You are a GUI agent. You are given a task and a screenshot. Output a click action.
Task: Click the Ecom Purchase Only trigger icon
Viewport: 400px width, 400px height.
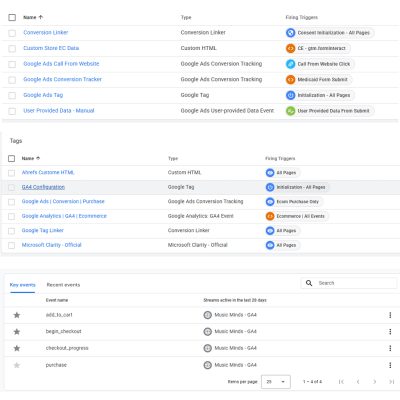tap(270, 202)
